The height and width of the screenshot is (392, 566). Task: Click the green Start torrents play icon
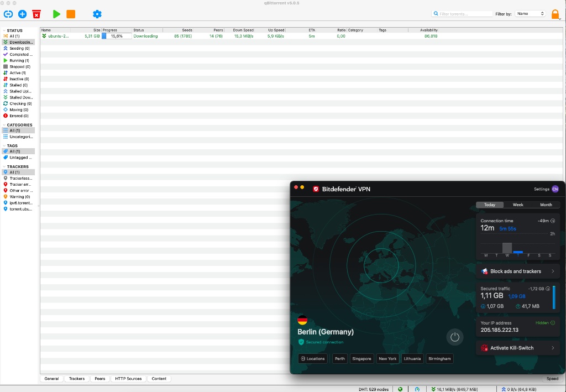pos(56,14)
